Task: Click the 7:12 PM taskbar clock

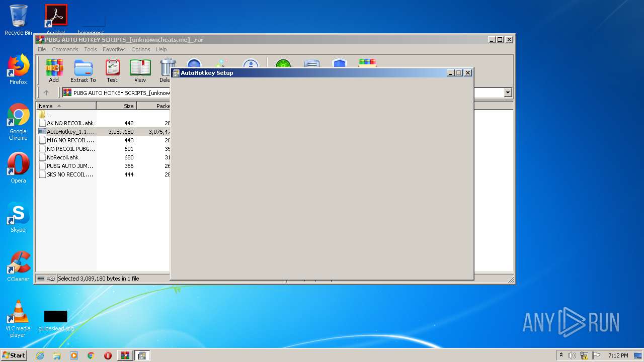Action: pyautogui.click(x=618, y=355)
